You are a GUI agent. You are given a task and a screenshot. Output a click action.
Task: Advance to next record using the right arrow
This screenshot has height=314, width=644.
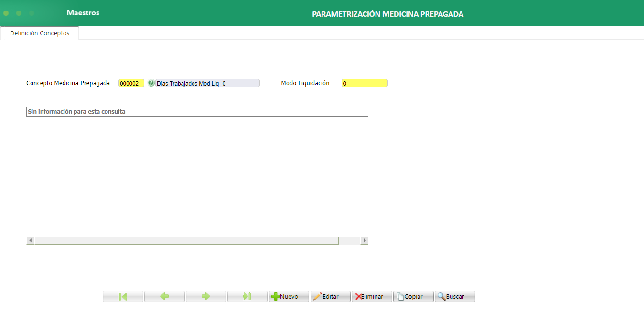pos(205,296)
